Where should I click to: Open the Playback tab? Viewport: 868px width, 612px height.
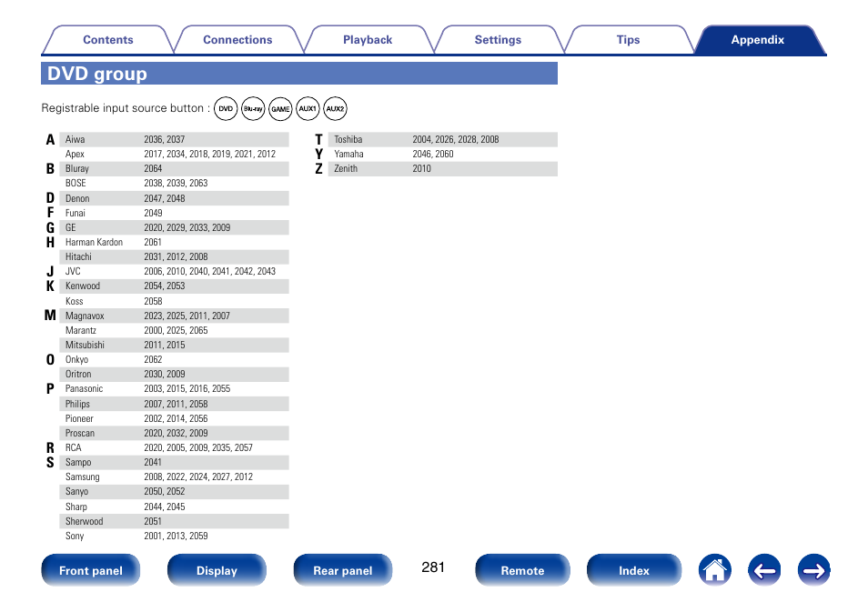(x=368, y=40)
